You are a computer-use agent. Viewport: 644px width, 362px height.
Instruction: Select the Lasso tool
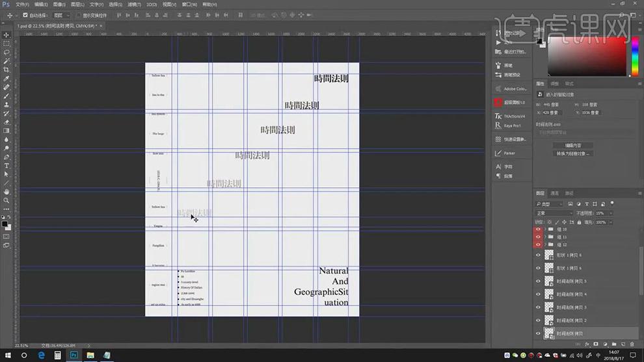point(6,52)
